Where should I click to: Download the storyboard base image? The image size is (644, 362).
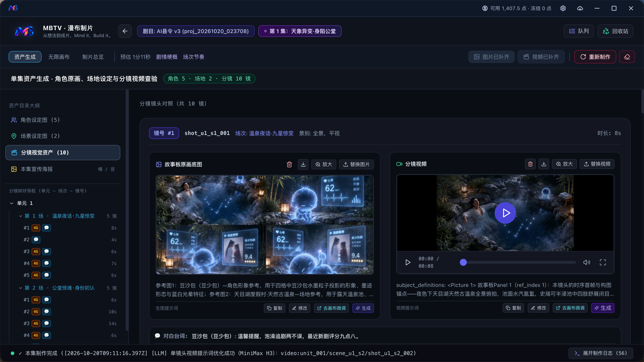click(x=303, y=164)
